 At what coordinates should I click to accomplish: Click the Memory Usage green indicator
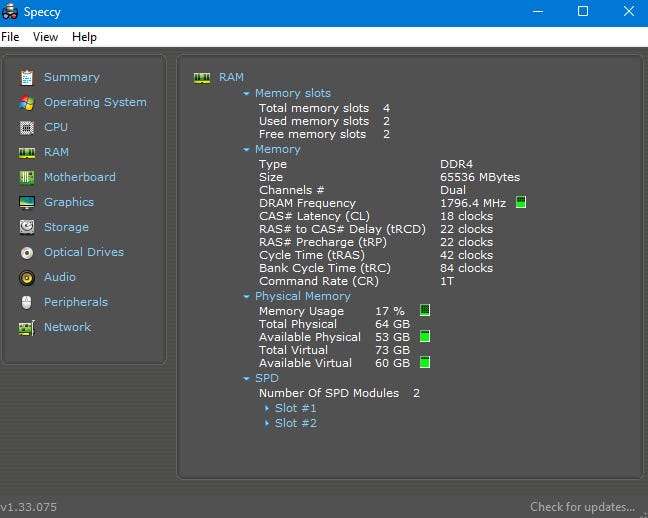tap(425, 311)
